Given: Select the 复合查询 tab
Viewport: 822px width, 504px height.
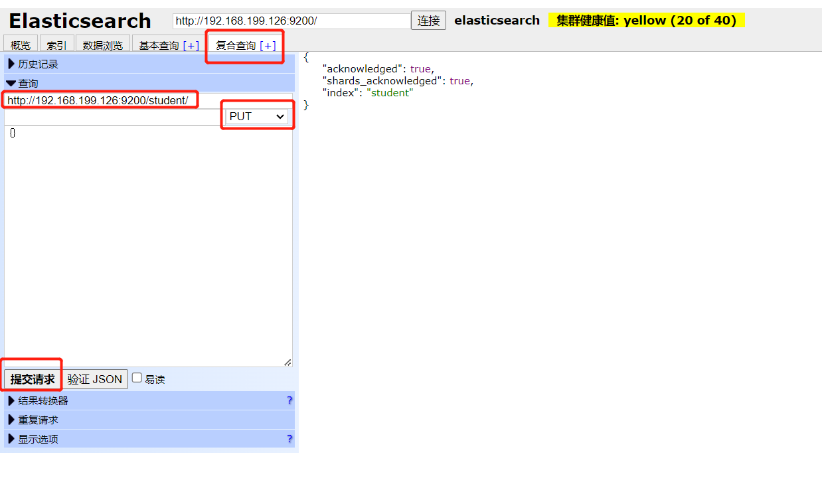Looking at the screenshot, I should 236,45.
